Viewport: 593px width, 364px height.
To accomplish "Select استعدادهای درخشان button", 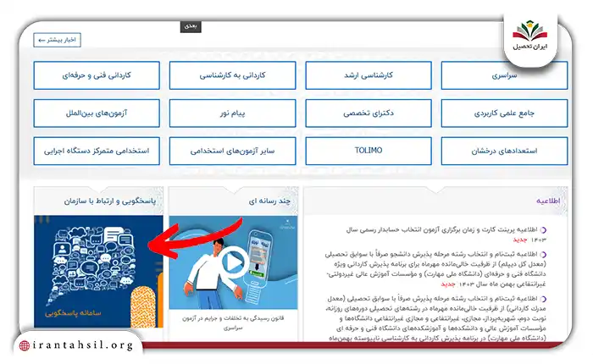I will (504, 151).
